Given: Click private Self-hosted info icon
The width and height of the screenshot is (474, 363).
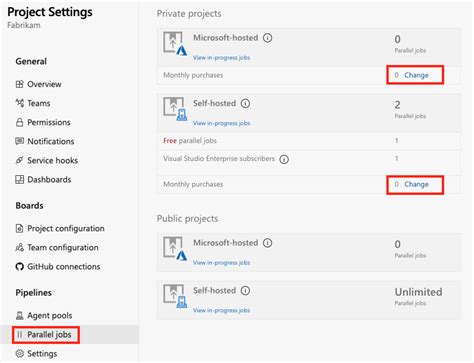Looking at the screenshot, I should 245,103.
